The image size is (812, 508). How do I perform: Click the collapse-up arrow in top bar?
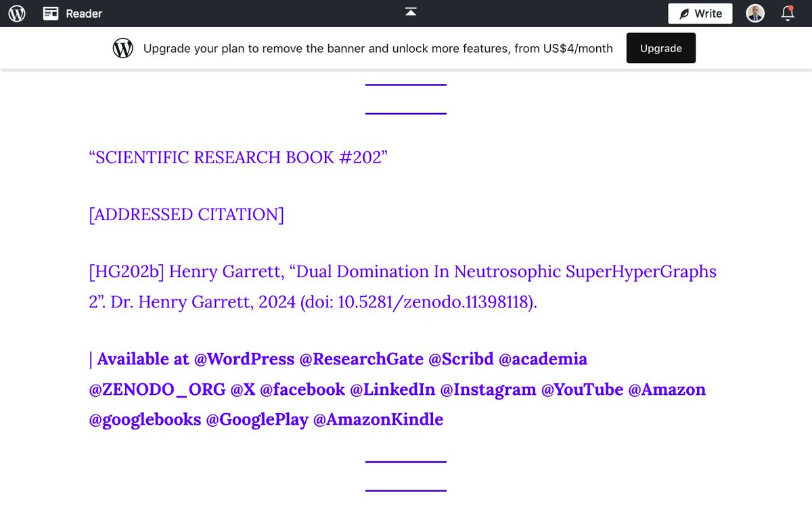(x=411, y=12)
